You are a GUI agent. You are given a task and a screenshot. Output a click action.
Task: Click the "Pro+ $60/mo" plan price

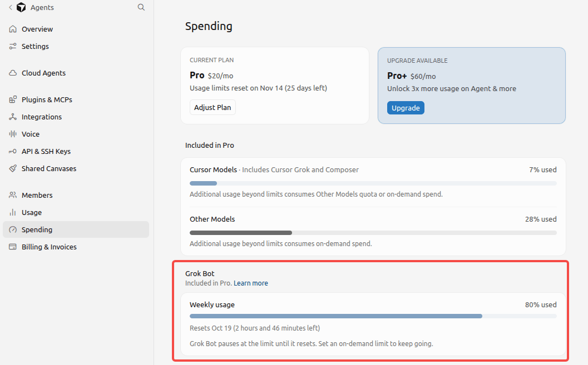[x=411, y=76]
